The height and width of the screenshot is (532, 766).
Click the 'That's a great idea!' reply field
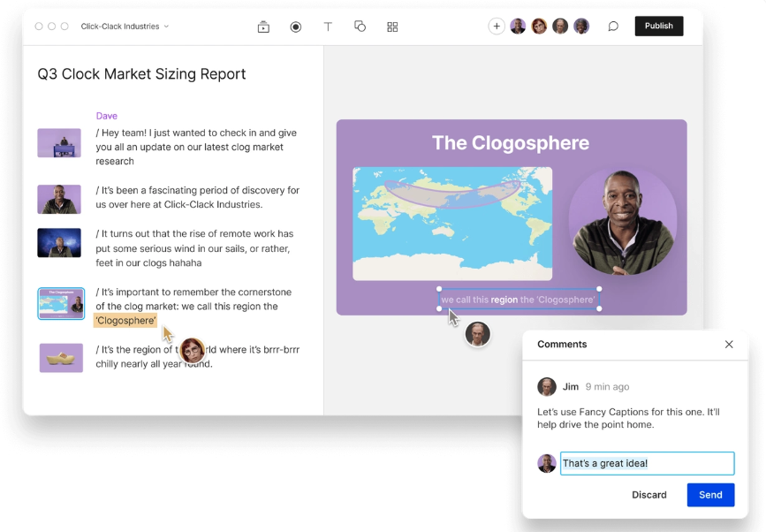[x=647, y=463]
